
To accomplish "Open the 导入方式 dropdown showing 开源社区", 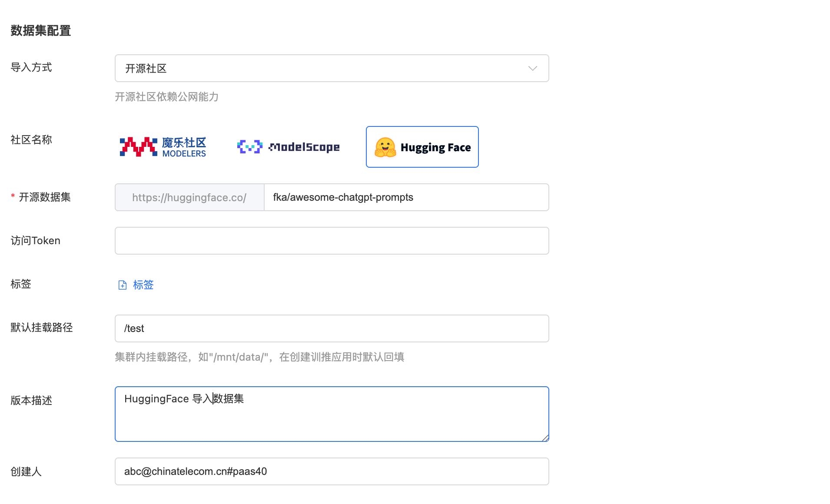I will click(332, 68).
